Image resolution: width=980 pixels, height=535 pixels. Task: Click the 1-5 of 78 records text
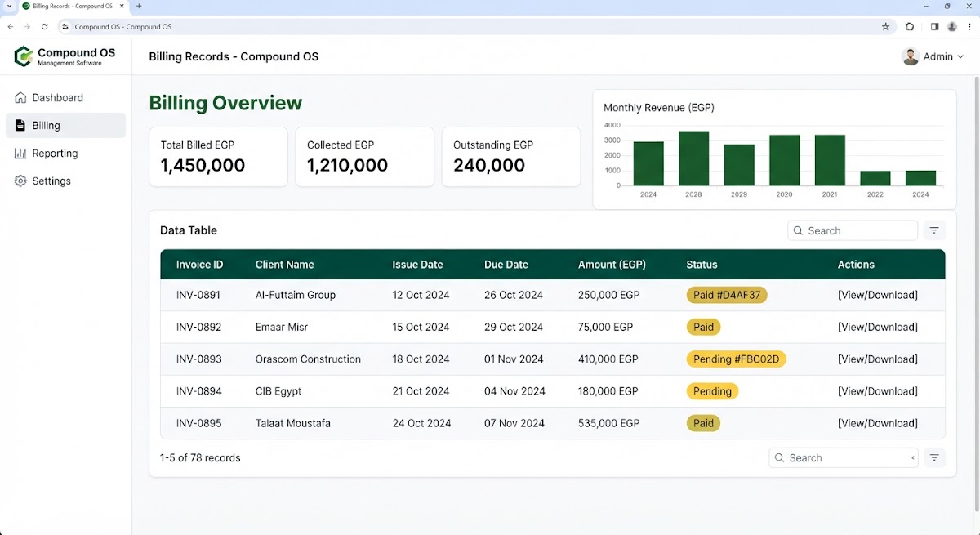(x=200, y=458)
